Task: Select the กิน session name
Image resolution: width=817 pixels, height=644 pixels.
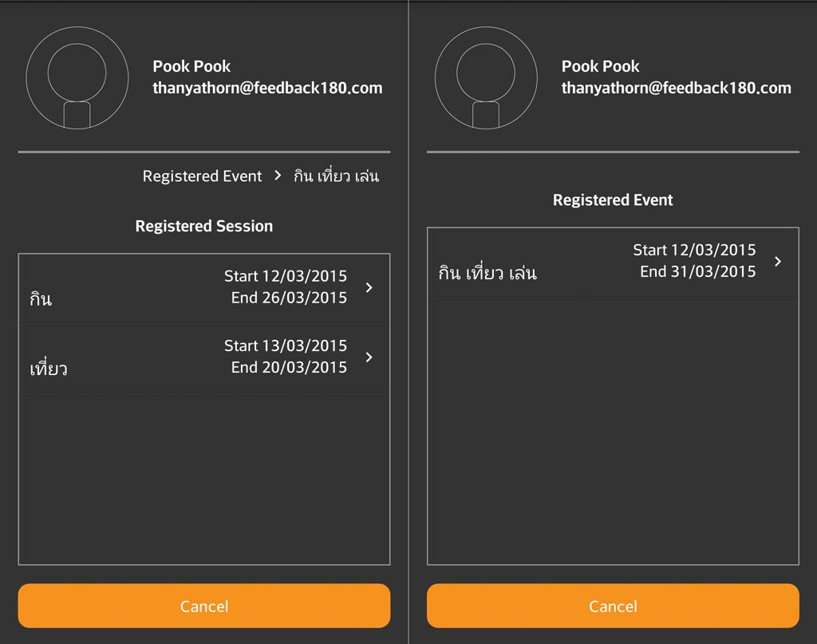Action: pyautogui.click(x=41, y=299)
